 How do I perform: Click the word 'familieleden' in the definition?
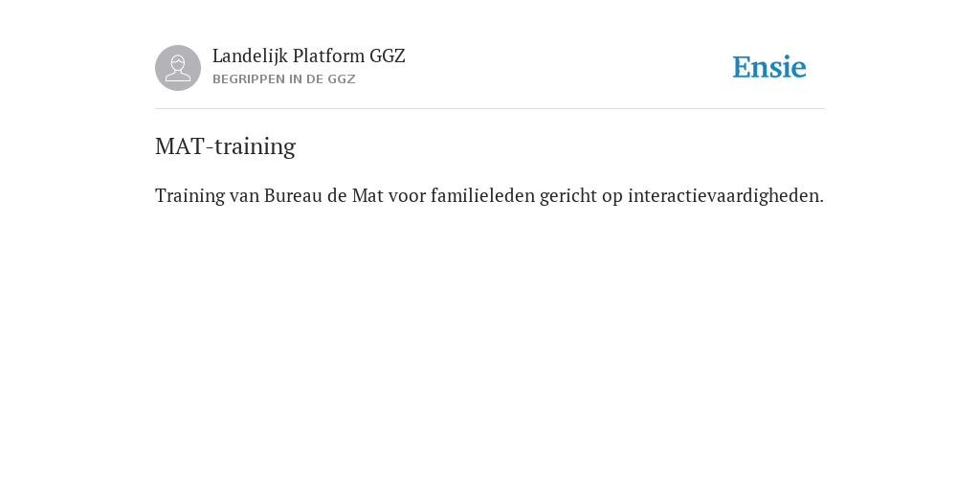[x=482, y=196]
